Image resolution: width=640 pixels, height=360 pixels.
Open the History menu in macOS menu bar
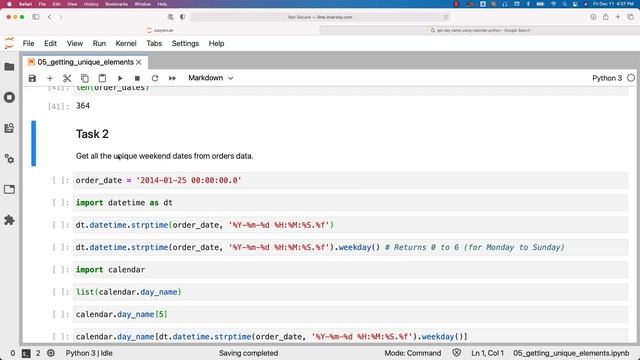[91, 4]
